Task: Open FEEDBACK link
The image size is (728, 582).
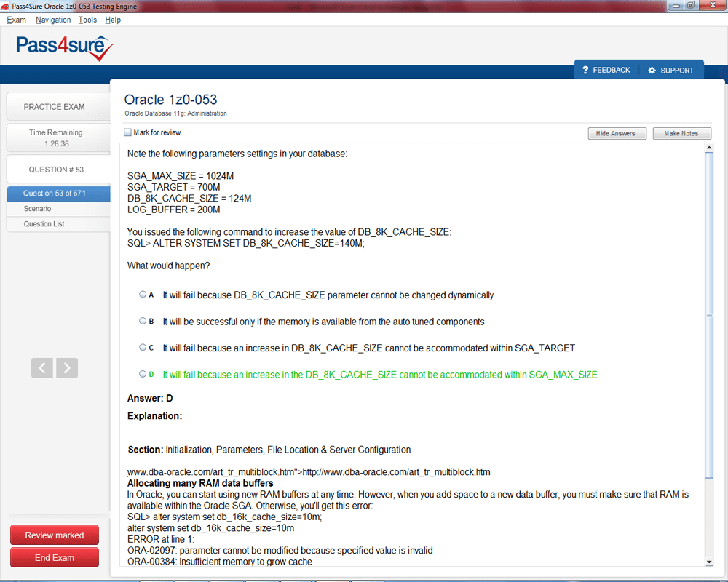Action: click(611, 70)
